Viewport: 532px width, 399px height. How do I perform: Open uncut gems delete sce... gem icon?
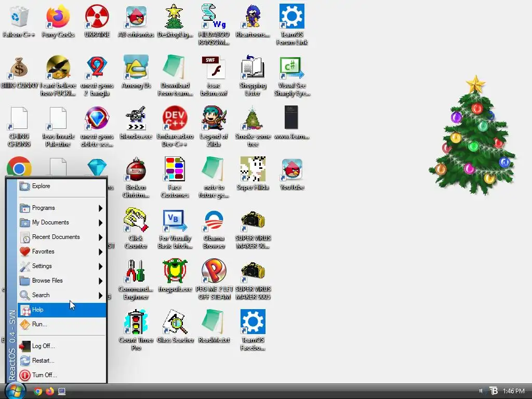click(97, 118)
